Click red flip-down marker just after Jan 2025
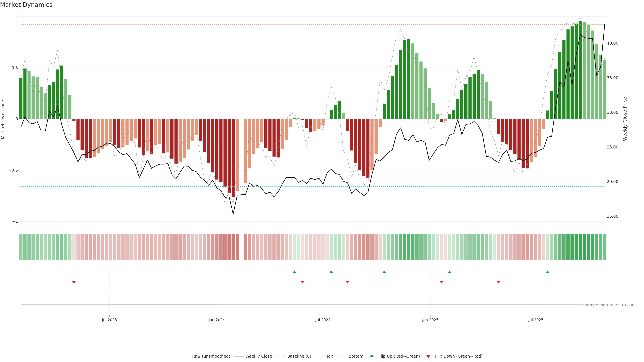Image resolution: width=644 pixels, height=362 pixels. [x=441, y=282]
